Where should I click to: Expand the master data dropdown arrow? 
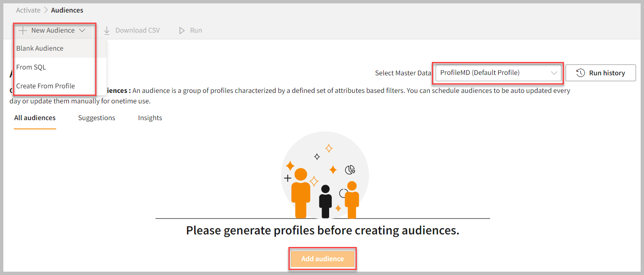click(554, 73)
